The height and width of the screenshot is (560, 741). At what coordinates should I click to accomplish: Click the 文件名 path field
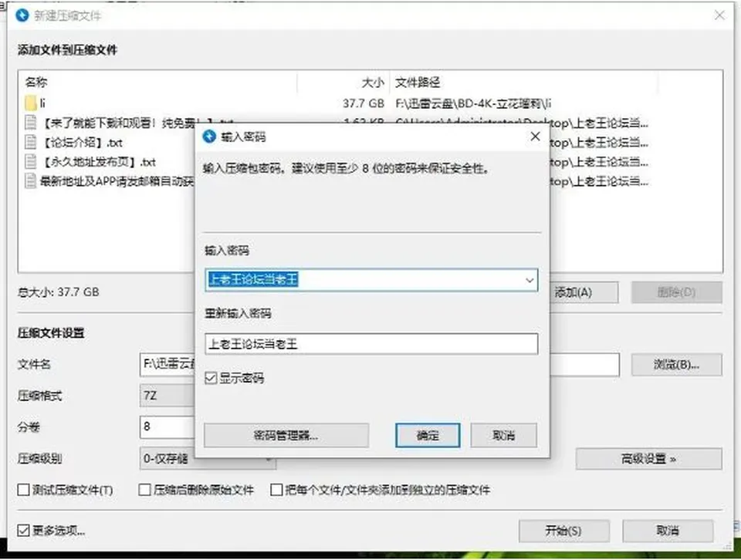coord(379,365)
